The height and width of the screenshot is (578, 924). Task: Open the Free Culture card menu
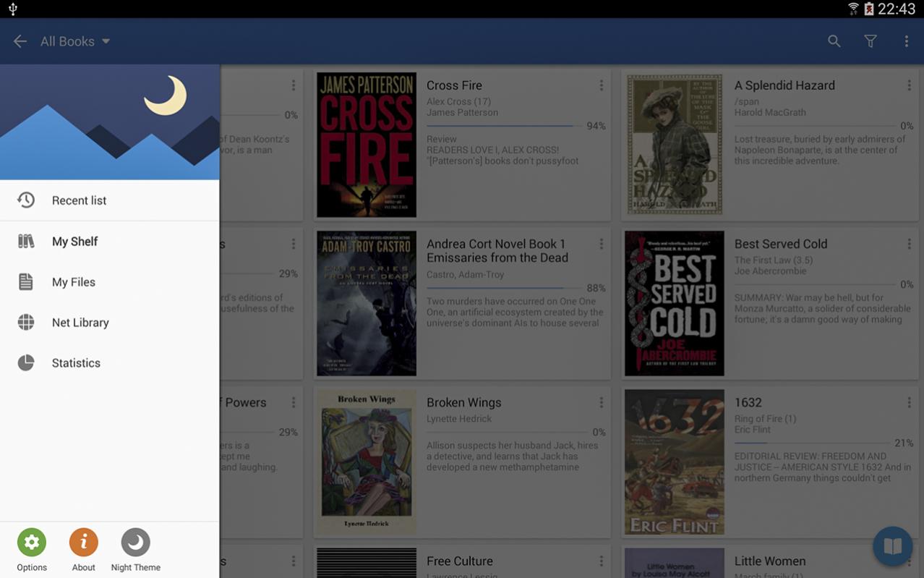tap(601, 561)
